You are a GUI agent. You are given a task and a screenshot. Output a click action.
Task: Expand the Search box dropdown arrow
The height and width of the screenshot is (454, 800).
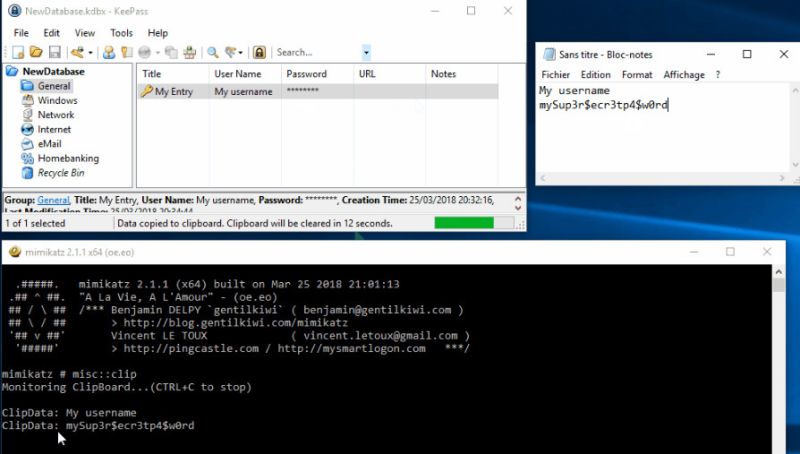point(366,52)
